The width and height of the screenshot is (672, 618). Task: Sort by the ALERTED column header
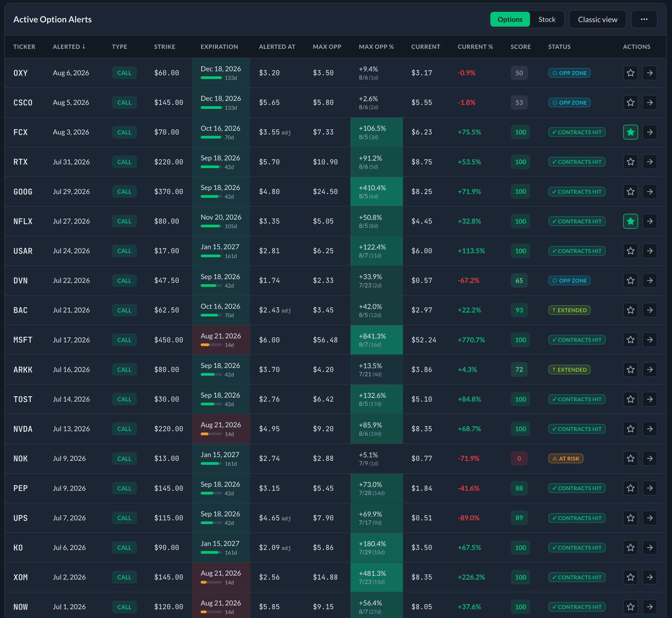point(69,47)
